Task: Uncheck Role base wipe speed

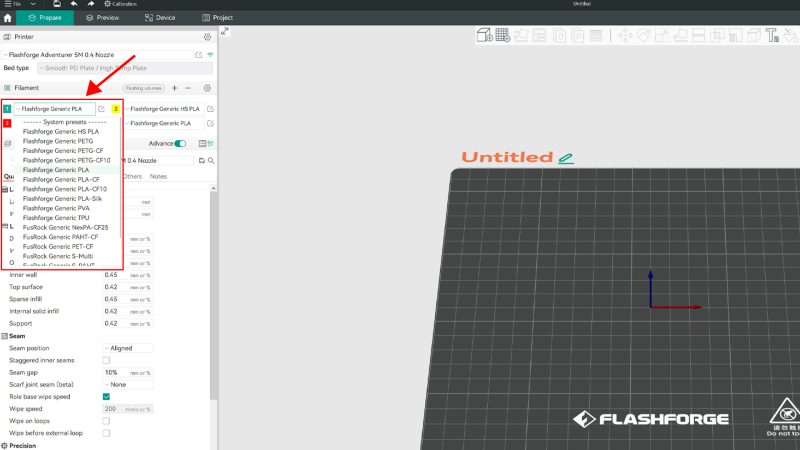Action: coord(106,396)
